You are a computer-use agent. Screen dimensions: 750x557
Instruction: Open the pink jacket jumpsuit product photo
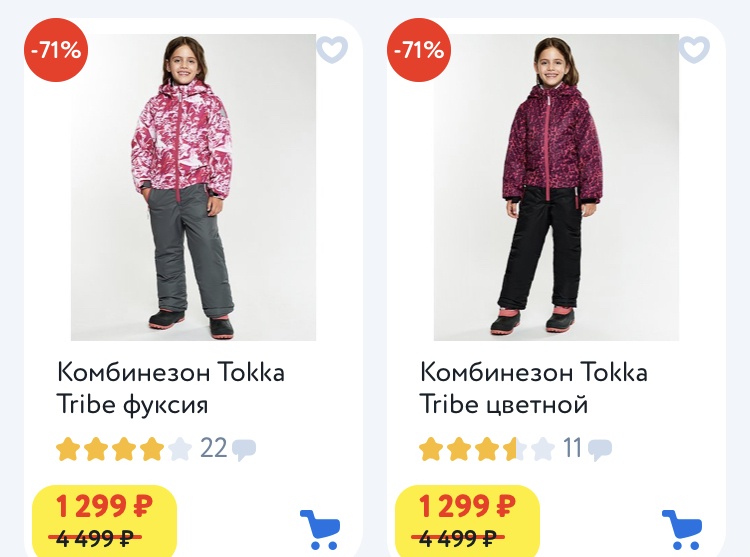point(193,188)
